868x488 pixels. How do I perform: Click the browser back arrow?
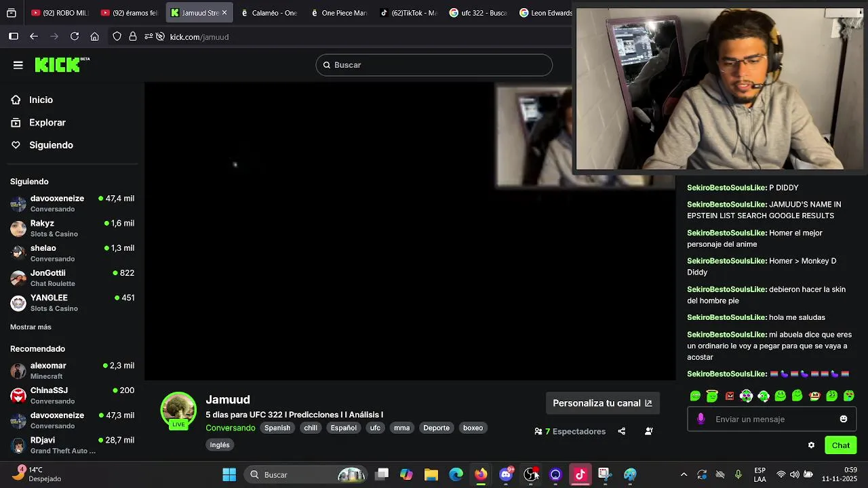pos(34,37)
